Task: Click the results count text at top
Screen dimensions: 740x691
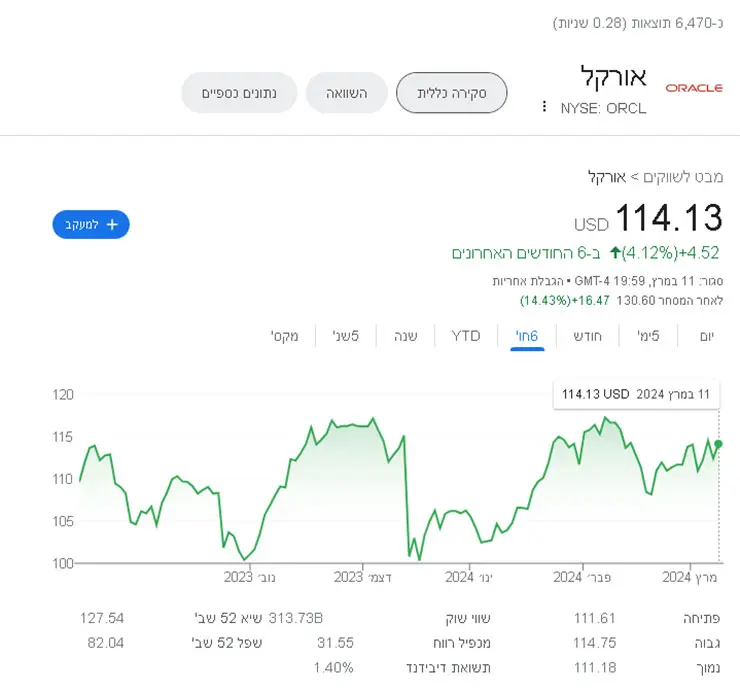Action: tap(638, 23)
